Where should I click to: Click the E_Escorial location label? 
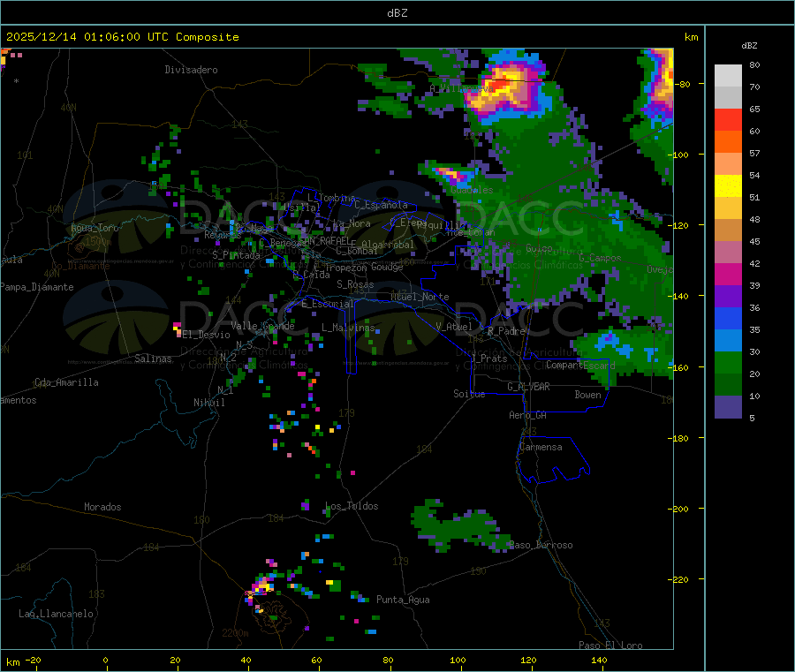pyautogui.click(x=328, y=304)
